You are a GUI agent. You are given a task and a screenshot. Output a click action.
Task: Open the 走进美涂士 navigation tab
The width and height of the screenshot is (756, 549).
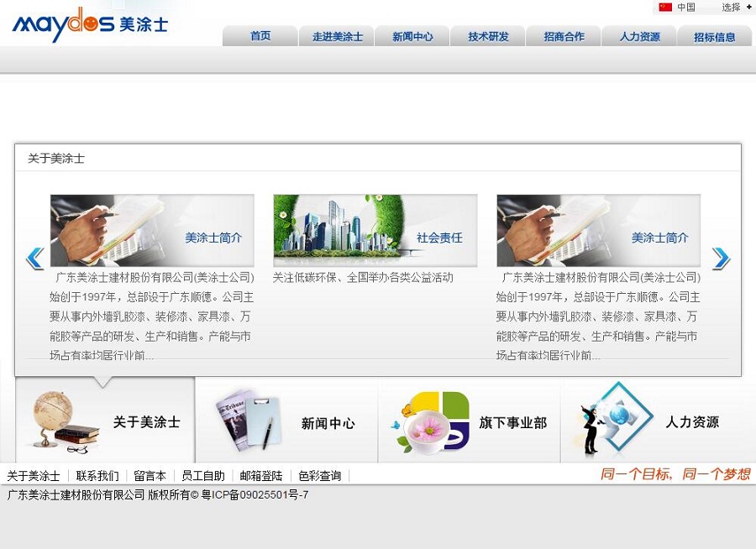[x=337, y=36]
